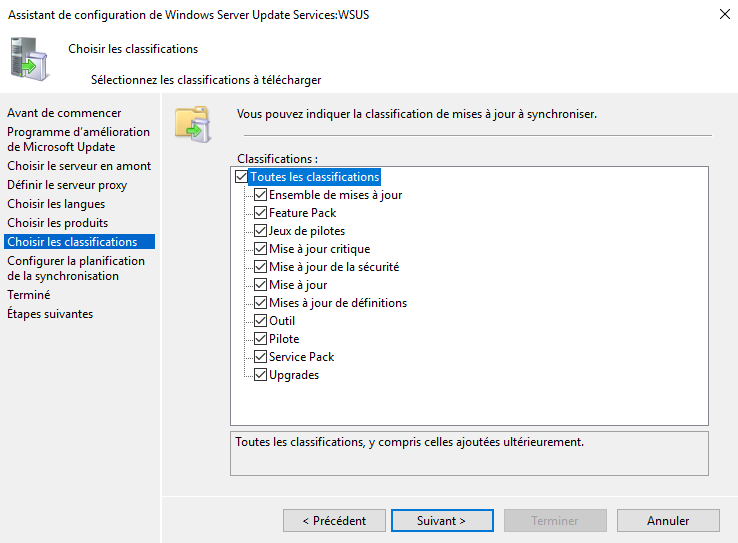The width and height of the screenshot is (738, 543).
Task: Select the Ensemble de mises à jour label
Action: pos(336,195)
